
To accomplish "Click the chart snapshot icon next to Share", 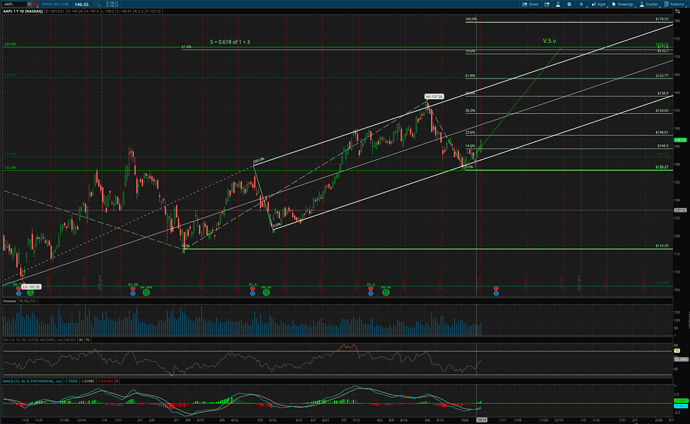I will point(547,4).
